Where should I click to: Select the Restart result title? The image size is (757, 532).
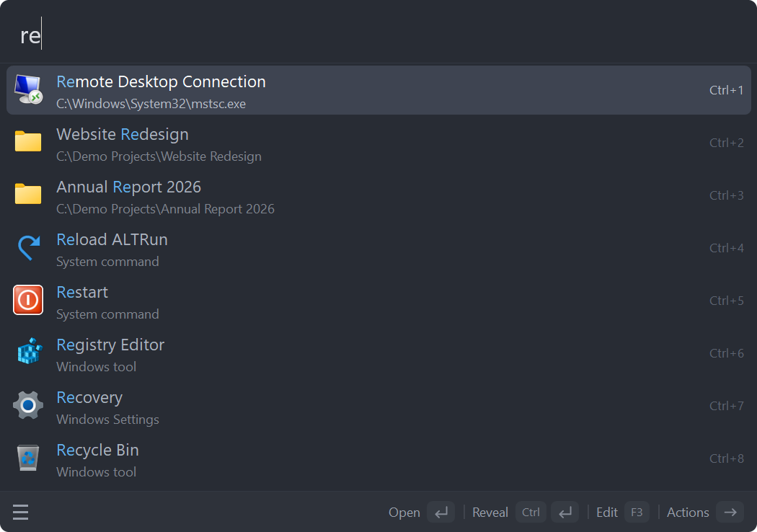pyautogui.click(x=82, y=292)
